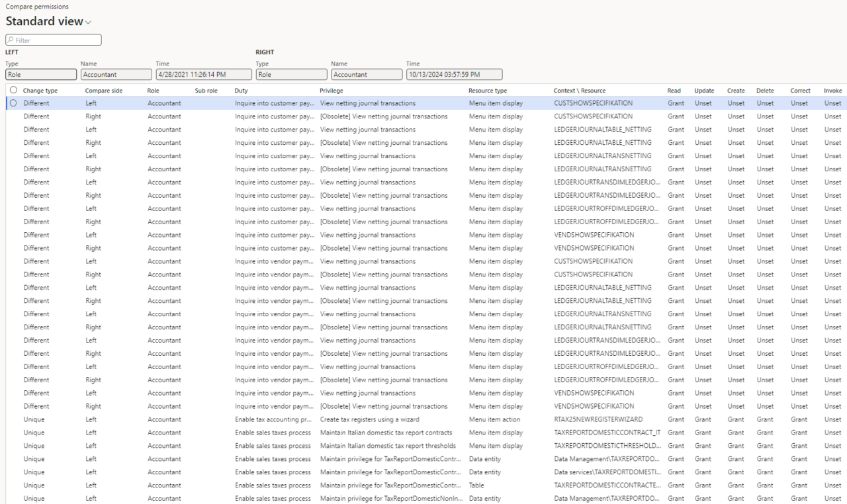847x504 pixels.
Task: Click the Update column header
Action: [x=704, y=91]
